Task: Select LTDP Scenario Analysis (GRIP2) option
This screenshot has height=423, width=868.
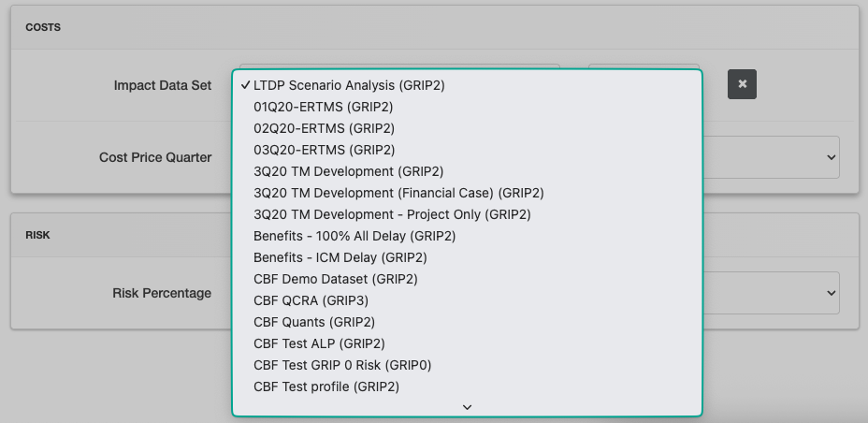Action: coord(349,85)
